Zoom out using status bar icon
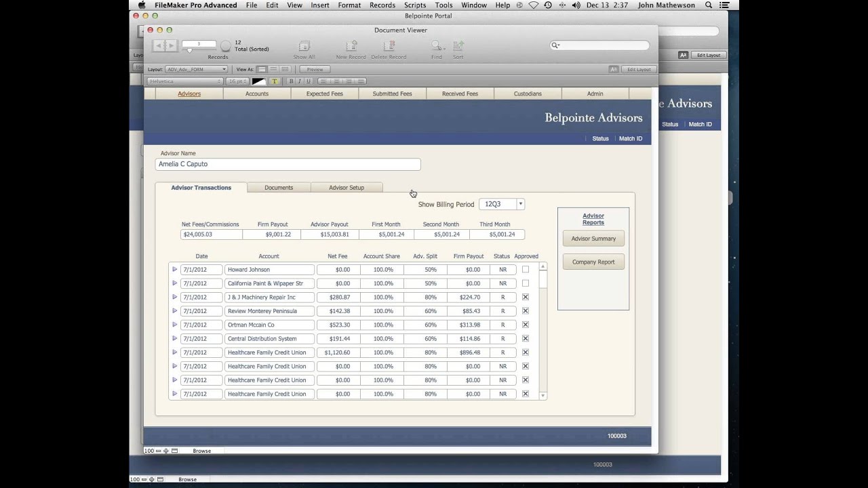 (x=159, y=451)
